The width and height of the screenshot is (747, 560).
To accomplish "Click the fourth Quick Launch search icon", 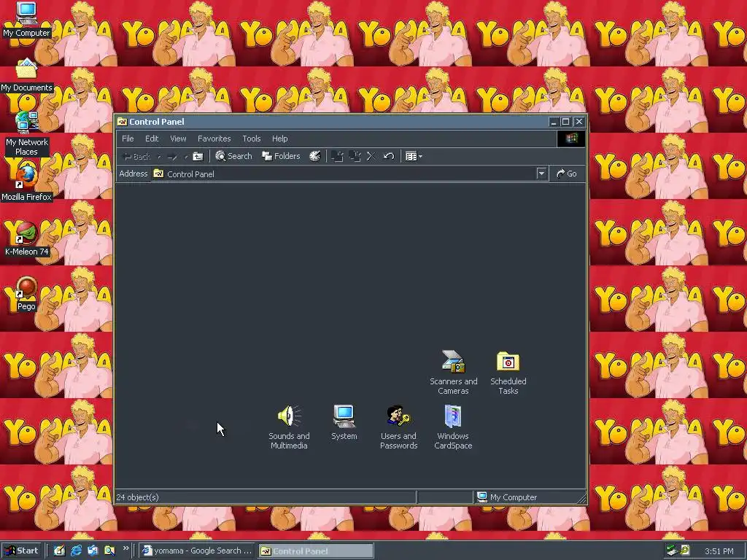I will 109,551.
